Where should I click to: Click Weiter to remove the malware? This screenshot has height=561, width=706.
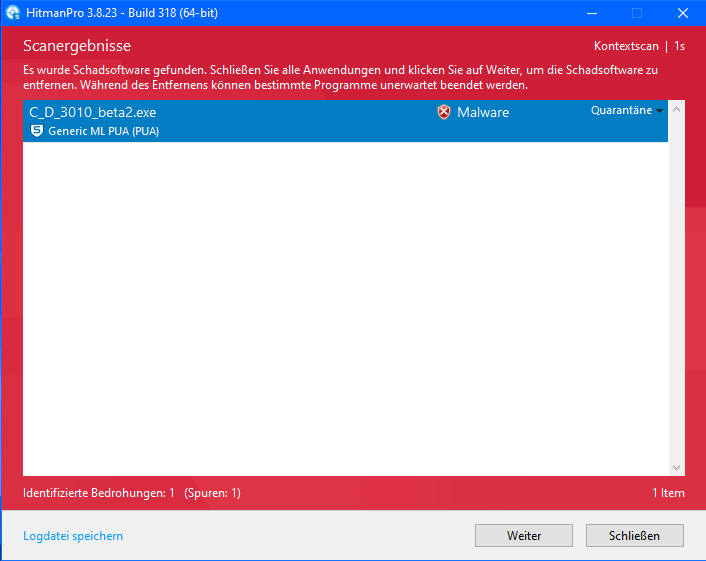(524, 535)
